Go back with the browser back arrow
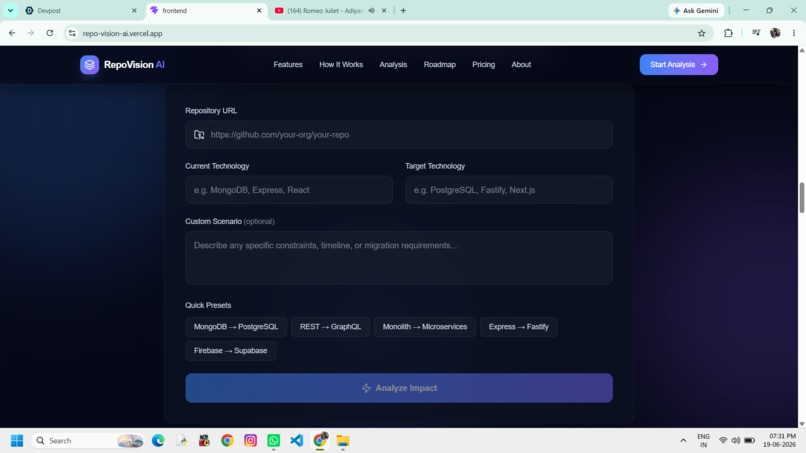Viewport: 806px width, 453px height. pos(12,33)
